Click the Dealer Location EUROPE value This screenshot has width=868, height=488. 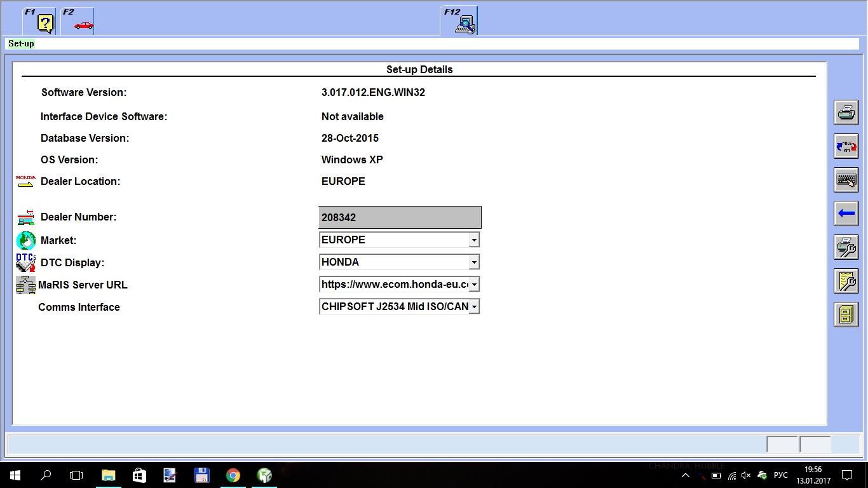coord(343,181)
